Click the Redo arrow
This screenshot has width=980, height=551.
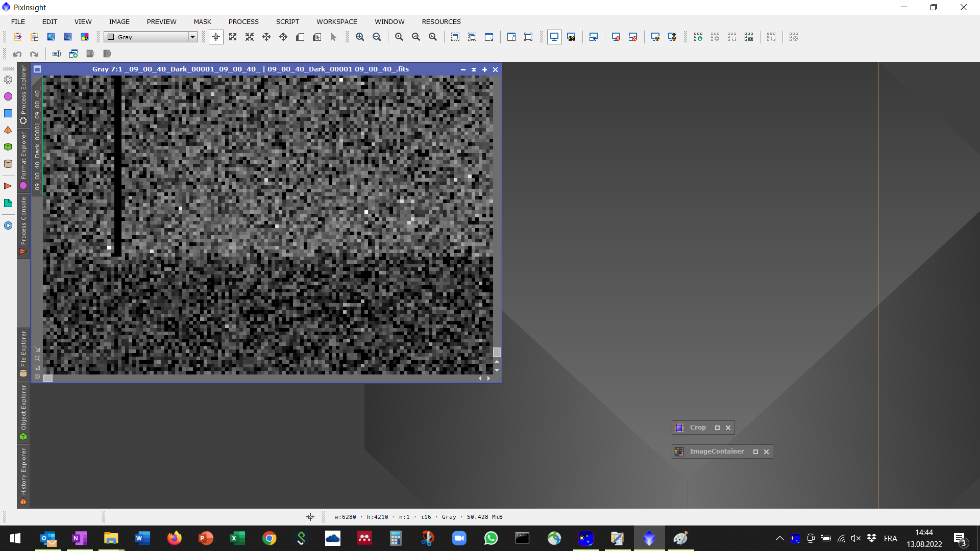point(34,54)
